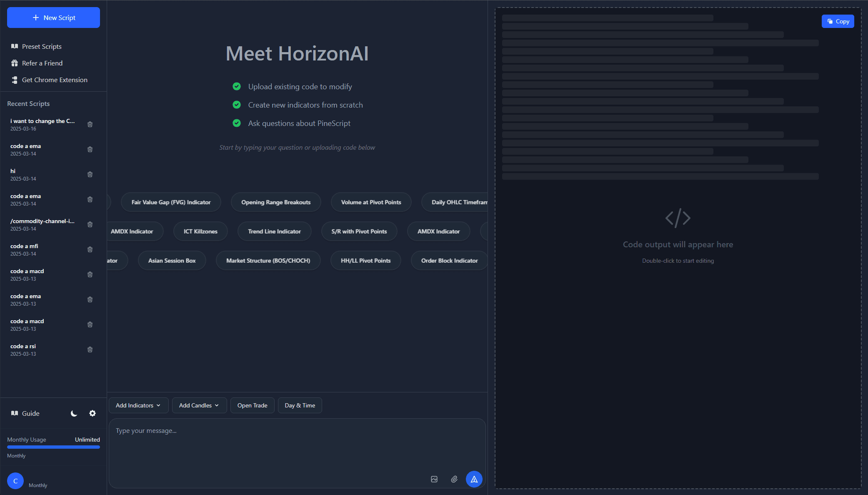Open Get Chrome Extension menu item
Viewport: 868px width, 495px height.
(55, 80)
